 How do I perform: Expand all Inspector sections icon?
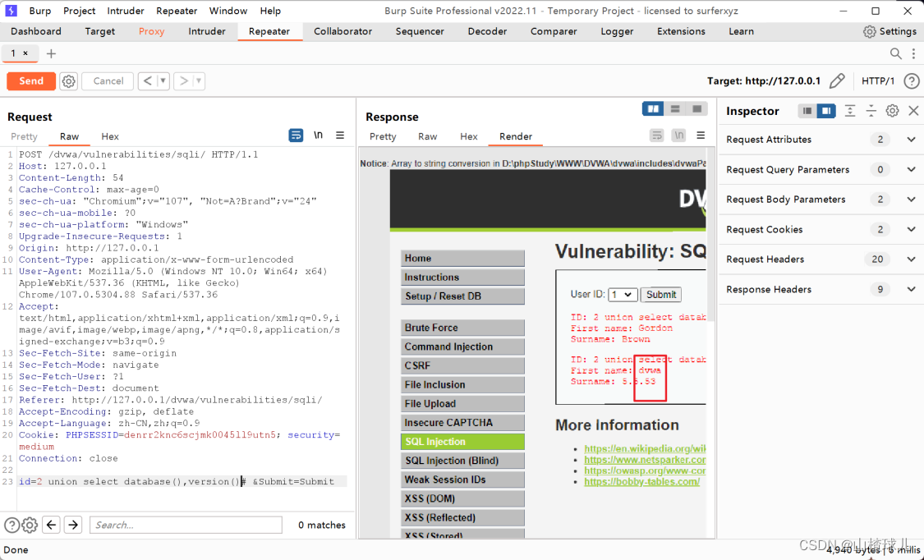850,111
